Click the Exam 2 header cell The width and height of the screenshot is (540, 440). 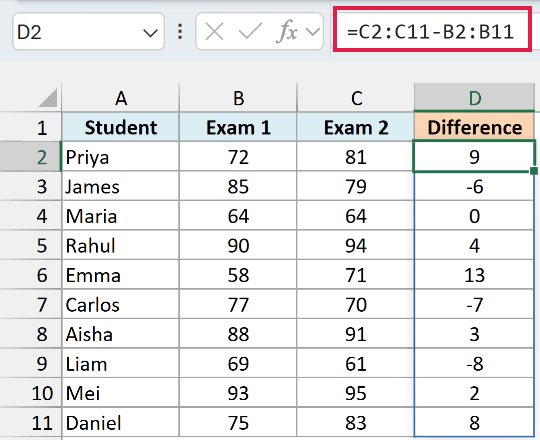coord(356,127)
